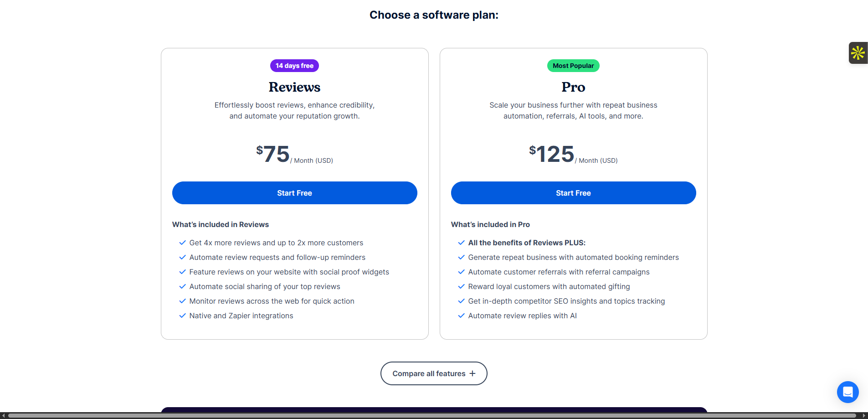Click checkmark beside Monitor reviews across the web

click(182, 301)
